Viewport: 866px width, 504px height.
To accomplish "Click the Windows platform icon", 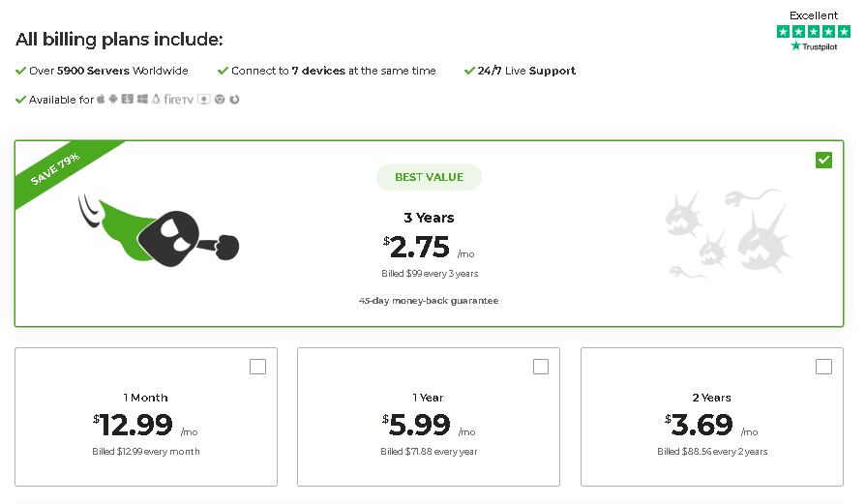I will pyautogui.click(x=142, y=100).
